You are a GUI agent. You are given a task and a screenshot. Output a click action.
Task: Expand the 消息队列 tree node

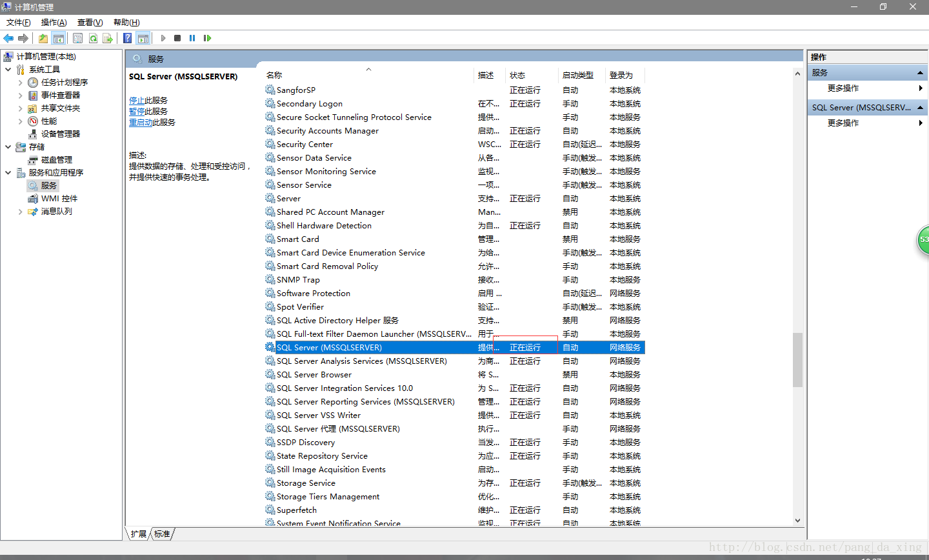coord(20,212)
